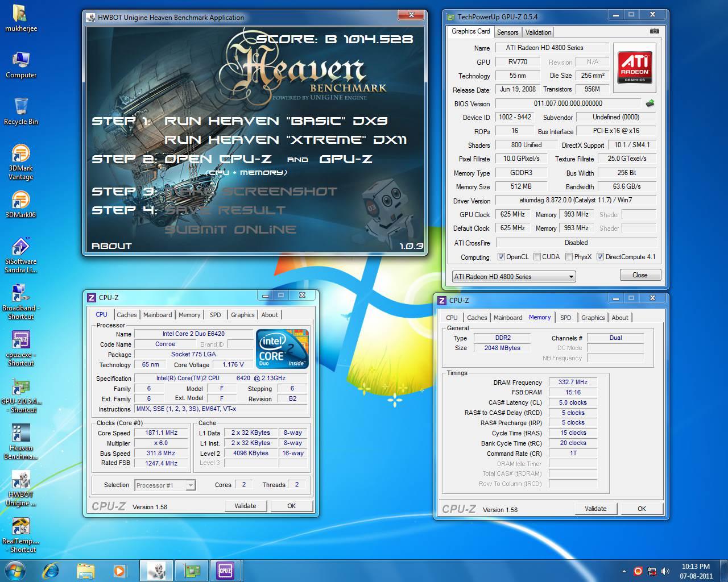Open Graphics tab in left CPU-Z window
This screenshot has height=582, width=728.
(242, 315)
